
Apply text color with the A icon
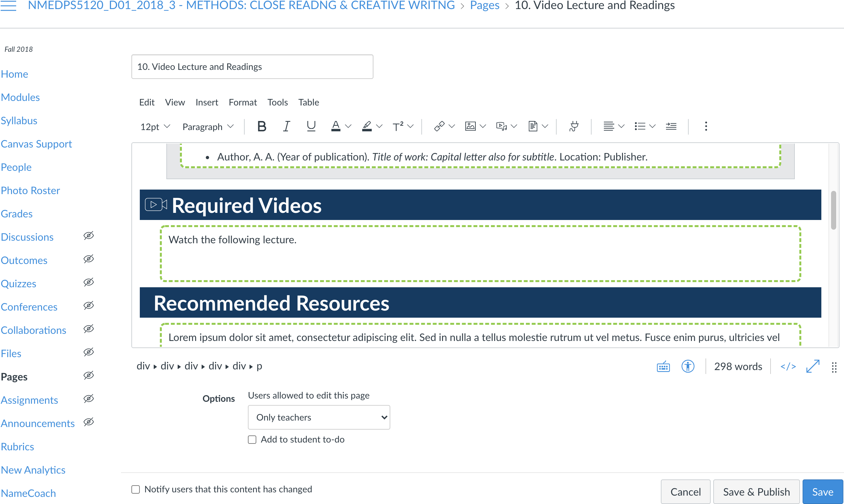pos(336,126)
